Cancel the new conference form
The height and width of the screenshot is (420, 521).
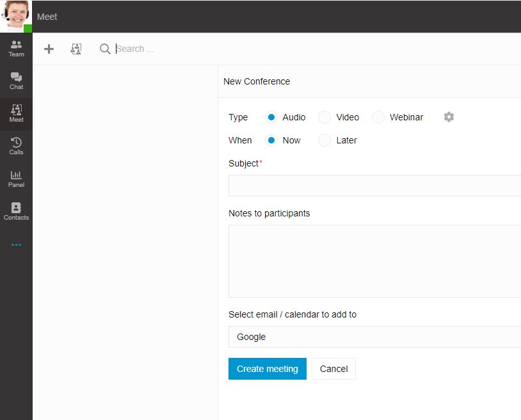point(333,369)
